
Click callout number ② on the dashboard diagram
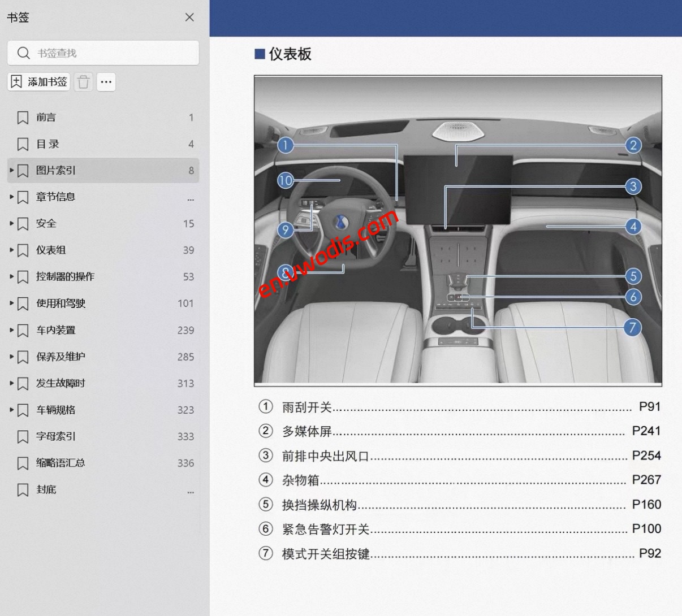pos(633,145)
